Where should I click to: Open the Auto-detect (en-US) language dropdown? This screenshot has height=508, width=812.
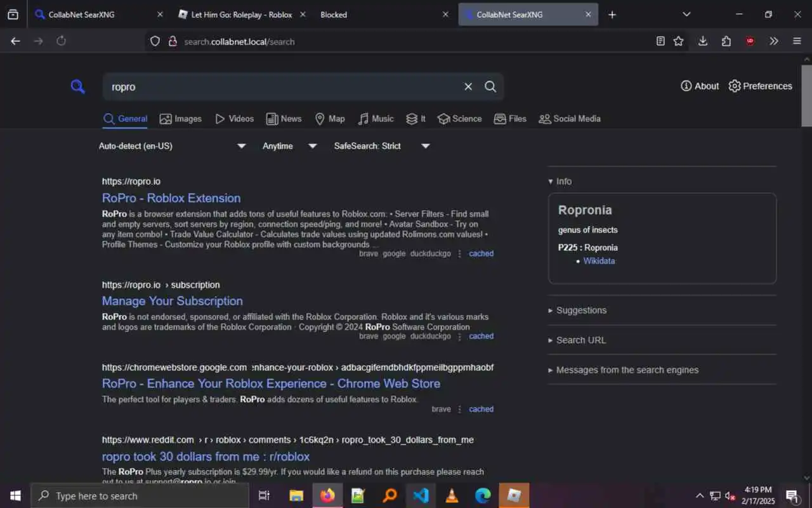point(172,146)
